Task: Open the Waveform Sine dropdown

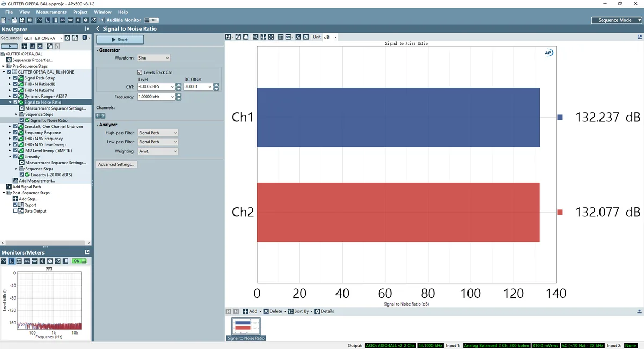Action: pos(153,58)
